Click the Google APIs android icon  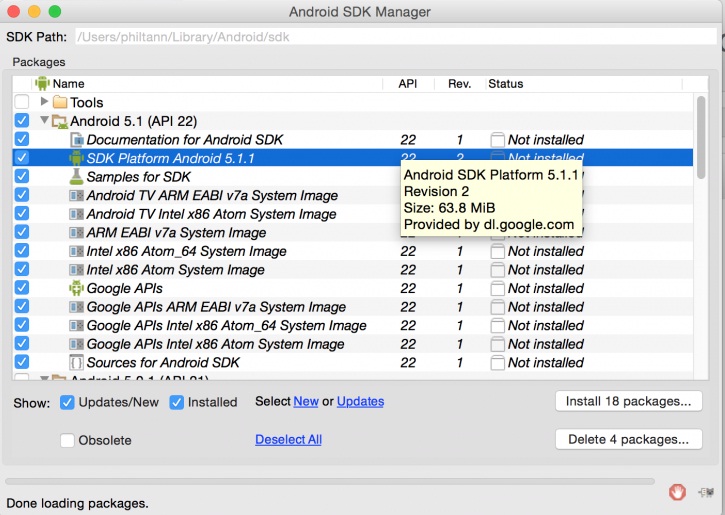(x=76, y=288)
